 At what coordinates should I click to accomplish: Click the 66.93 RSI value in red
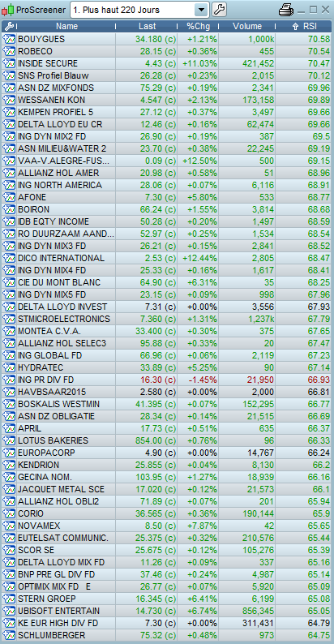(x=319, y=380)
